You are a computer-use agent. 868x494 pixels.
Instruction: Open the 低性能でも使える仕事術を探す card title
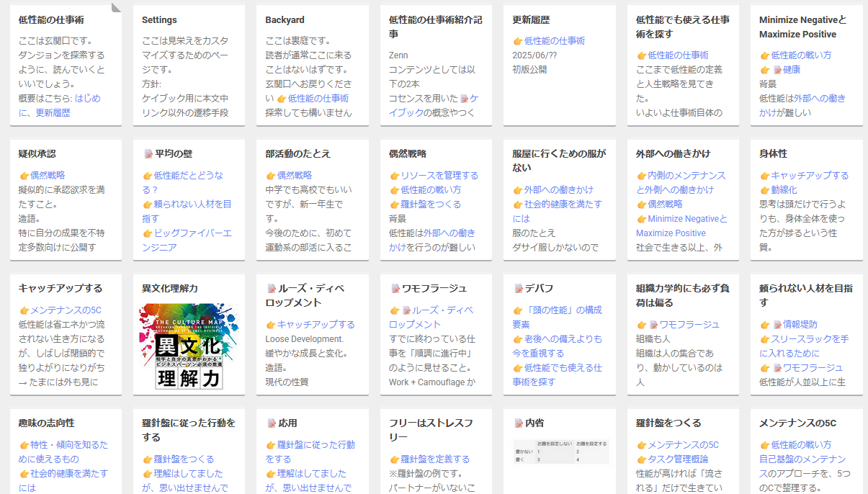coord(683,27)
